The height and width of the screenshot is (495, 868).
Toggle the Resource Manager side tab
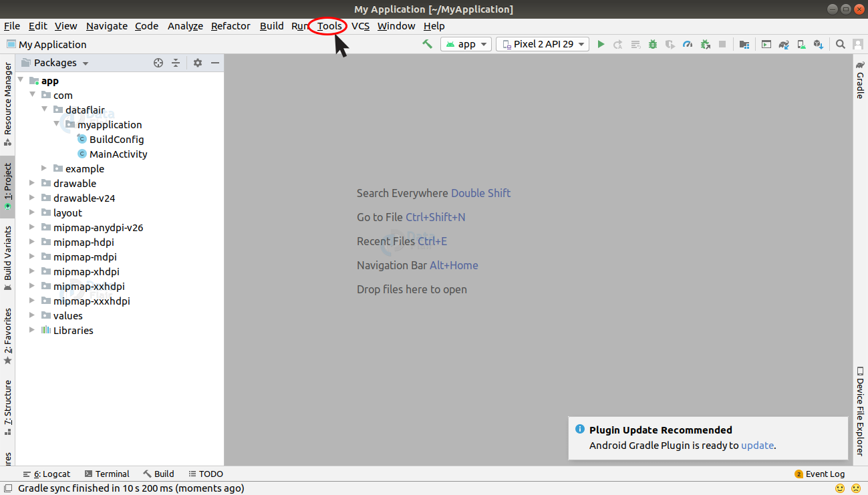tap(7, 104)
